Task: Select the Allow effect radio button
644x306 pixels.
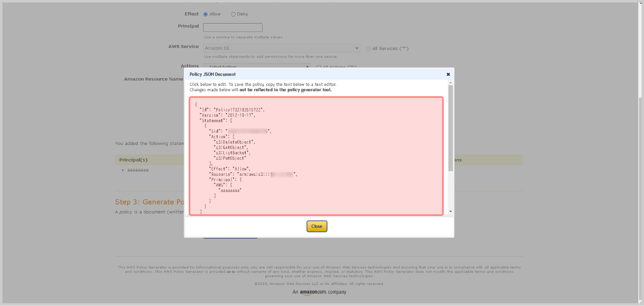Action: pyautogui.click(x=206, y=14)
